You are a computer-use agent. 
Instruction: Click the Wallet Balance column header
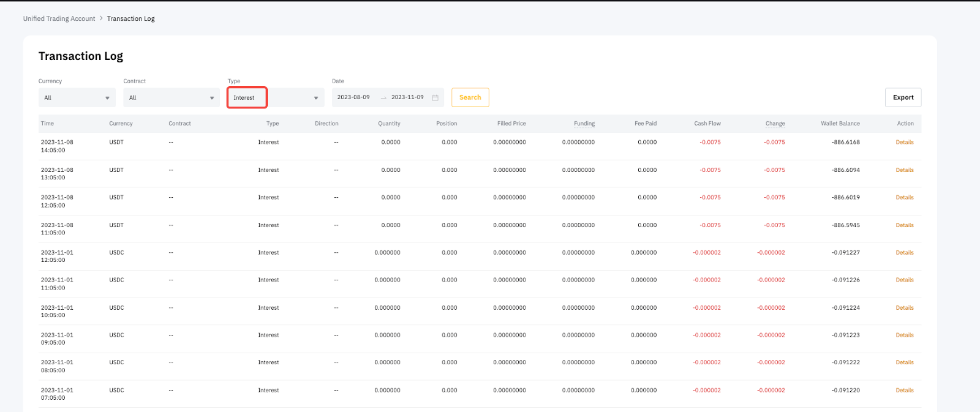[840, 124]
